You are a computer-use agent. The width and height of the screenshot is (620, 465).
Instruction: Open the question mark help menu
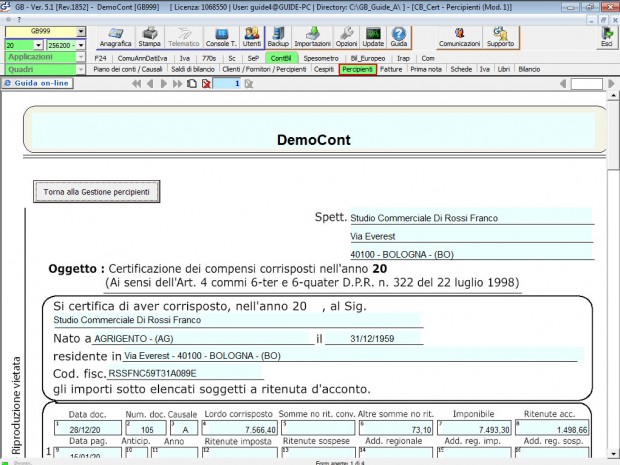[x=19, y=19]
